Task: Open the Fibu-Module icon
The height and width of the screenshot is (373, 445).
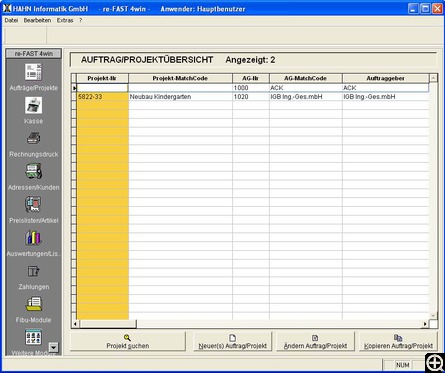Action: [33, 304]
